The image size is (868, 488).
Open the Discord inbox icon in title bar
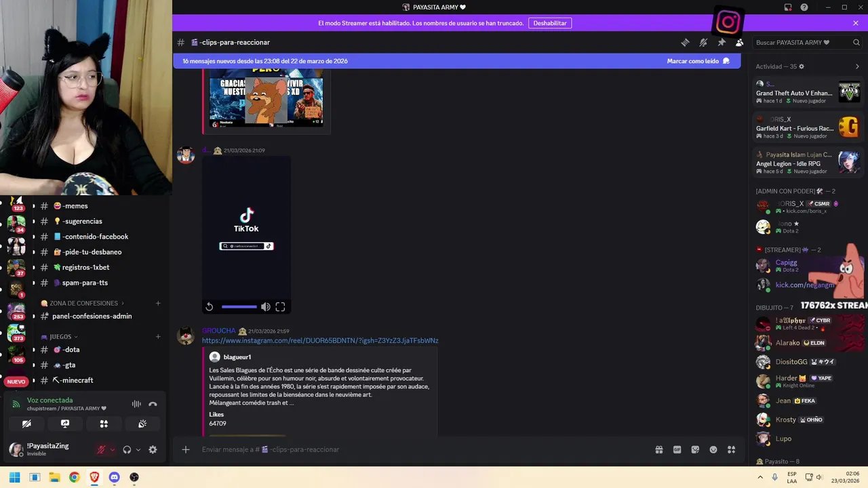(x=788, y=7)
